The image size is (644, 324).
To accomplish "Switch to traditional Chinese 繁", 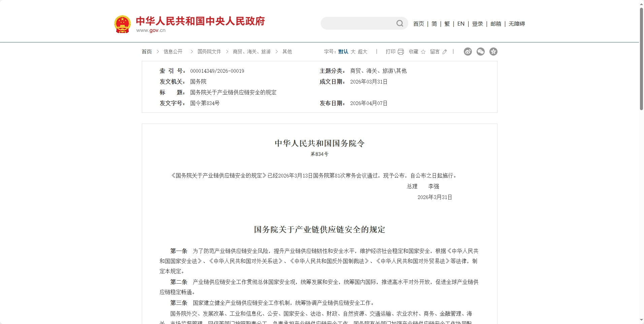I will (447, 24).
